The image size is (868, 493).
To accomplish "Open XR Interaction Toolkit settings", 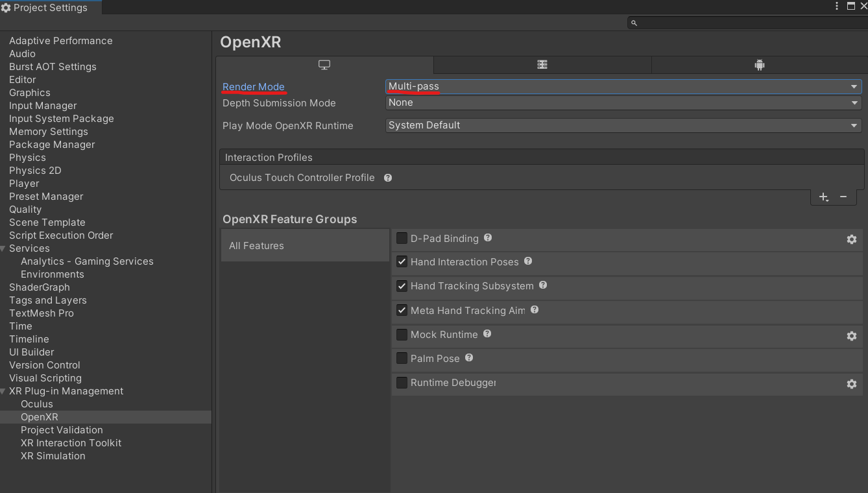I will pos(71,443).
